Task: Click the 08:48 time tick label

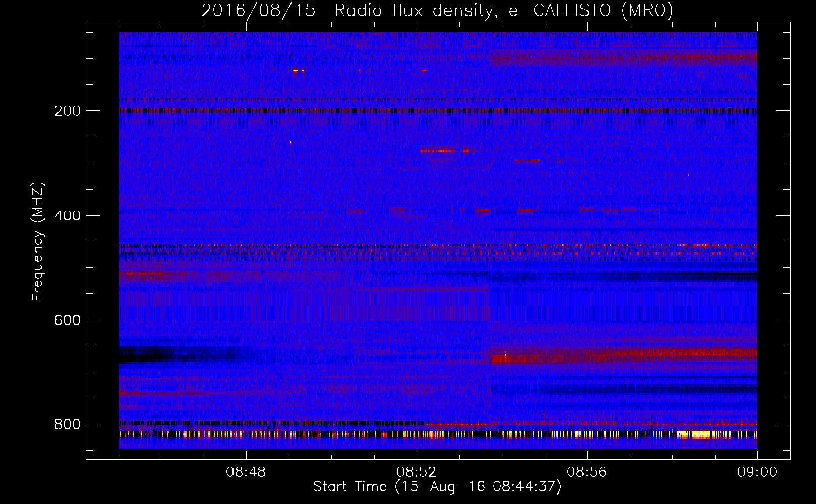Action: 246,472
